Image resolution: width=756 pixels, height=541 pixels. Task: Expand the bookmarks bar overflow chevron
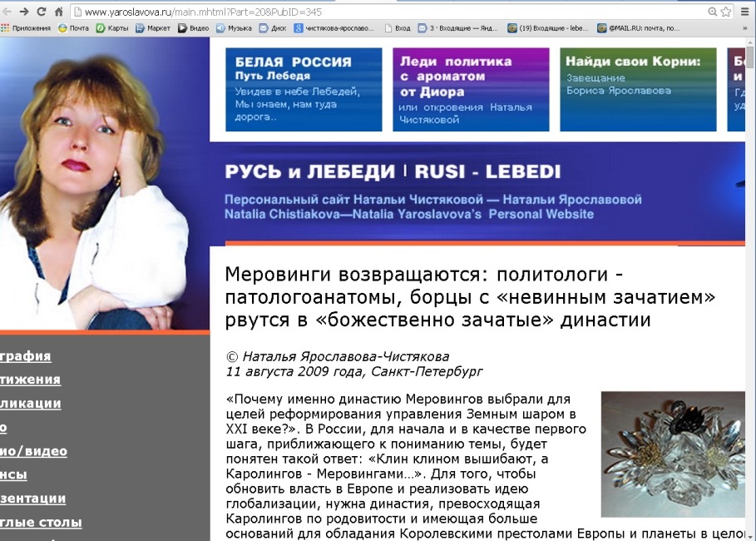point(745,28)
